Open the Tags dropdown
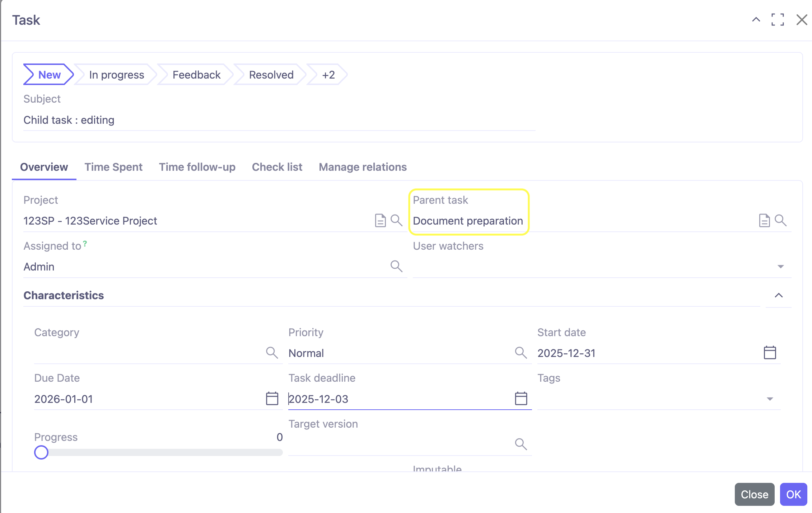812x513 pixels. (770, 398)
